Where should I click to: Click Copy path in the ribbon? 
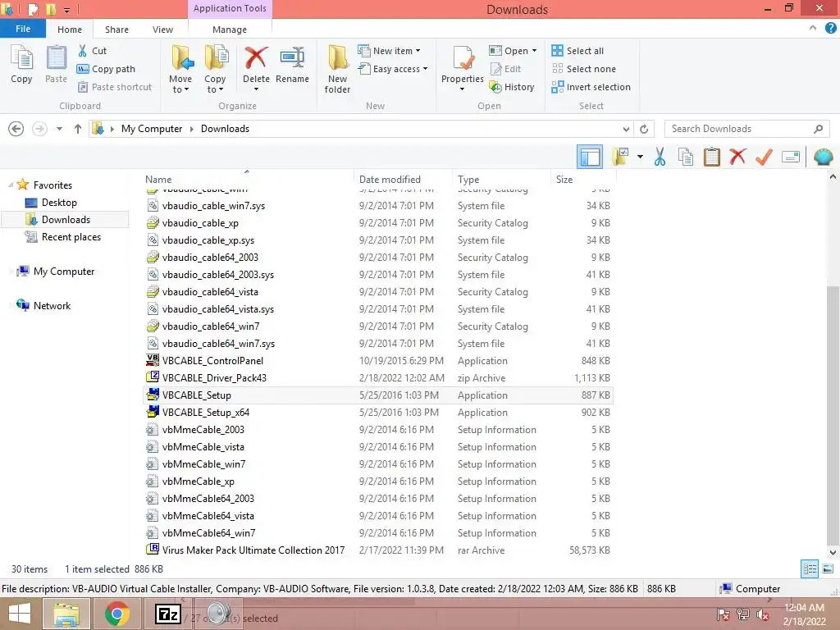coord(106,69)
